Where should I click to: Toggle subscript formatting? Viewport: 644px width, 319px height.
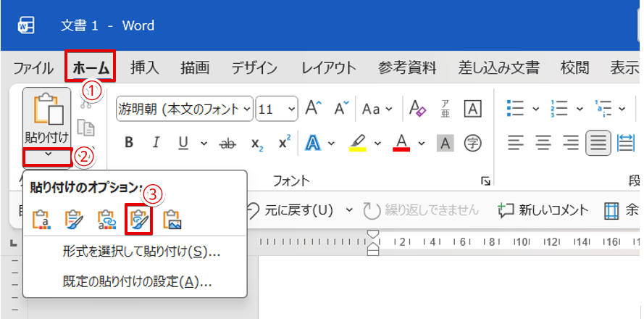point(256,144)
